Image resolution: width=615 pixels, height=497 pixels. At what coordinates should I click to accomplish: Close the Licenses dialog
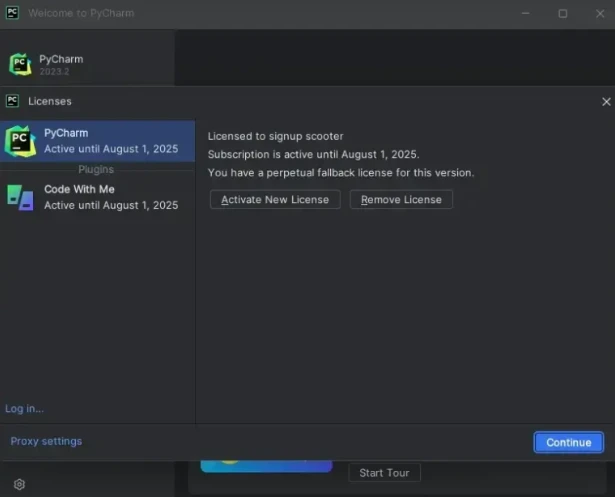tap(606, 102)
